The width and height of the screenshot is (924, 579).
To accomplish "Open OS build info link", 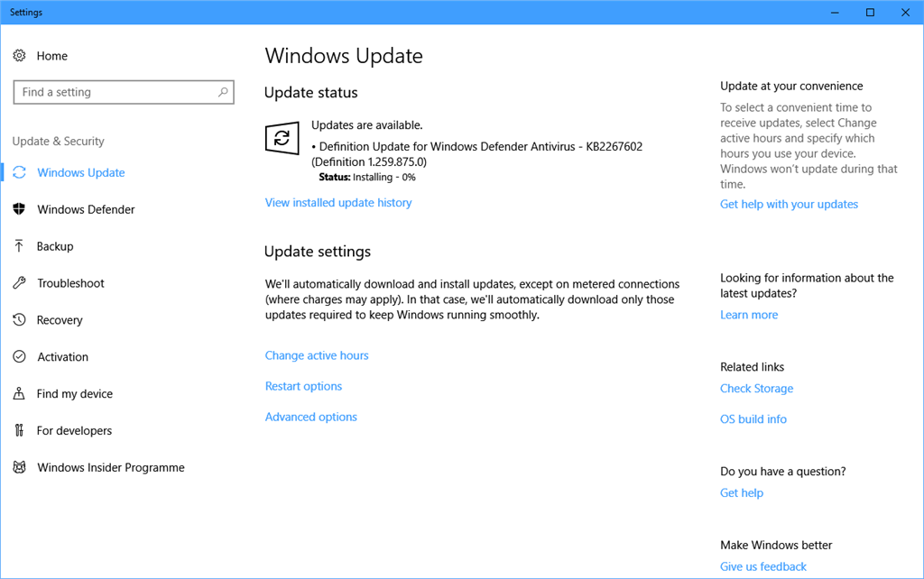I will coord(753,418).
